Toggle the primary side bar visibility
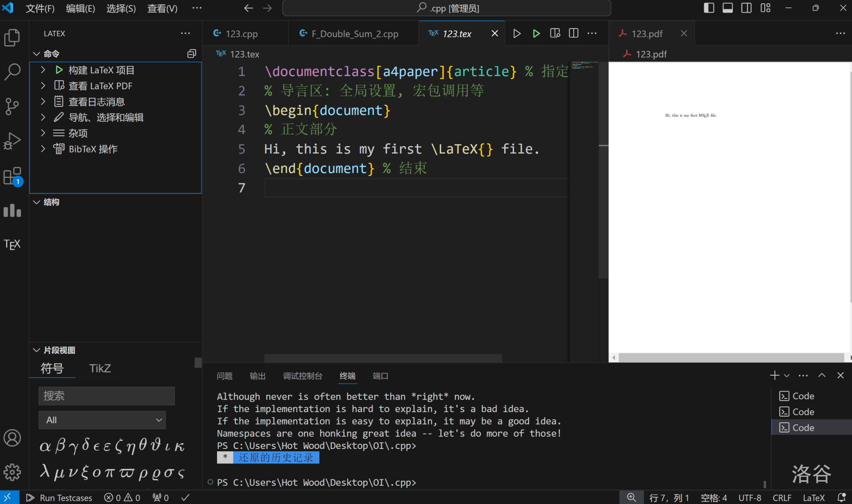 709,8
